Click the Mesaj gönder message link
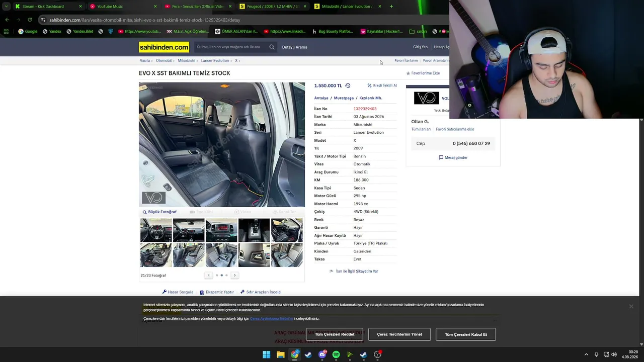 point(453,158)
